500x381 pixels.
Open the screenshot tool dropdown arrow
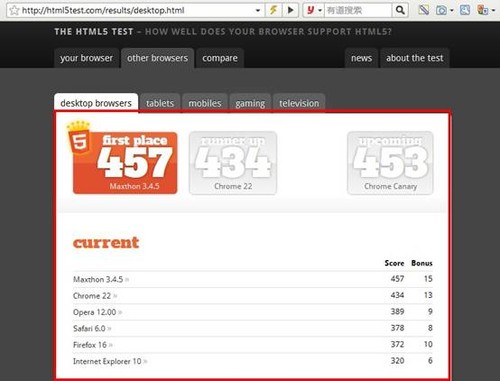pyautogui.click(x=452, y=11)
